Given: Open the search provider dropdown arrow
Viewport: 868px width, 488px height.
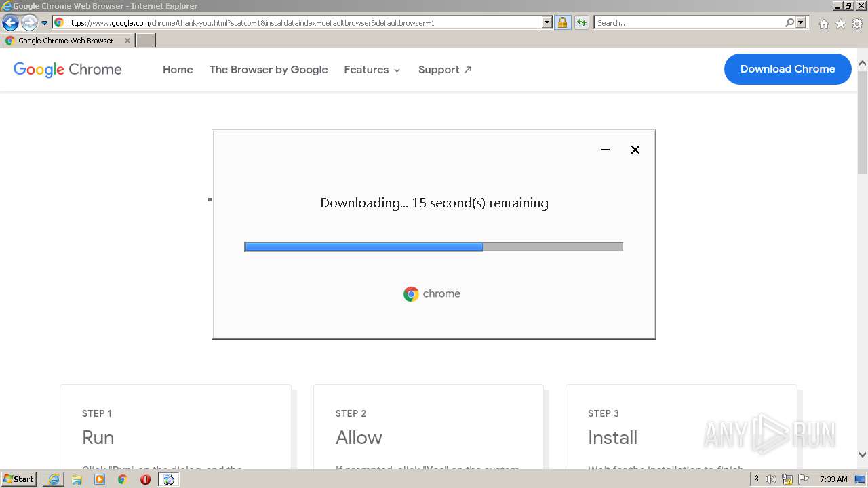Looking at the screenshot, I should [x=801, y=22].
